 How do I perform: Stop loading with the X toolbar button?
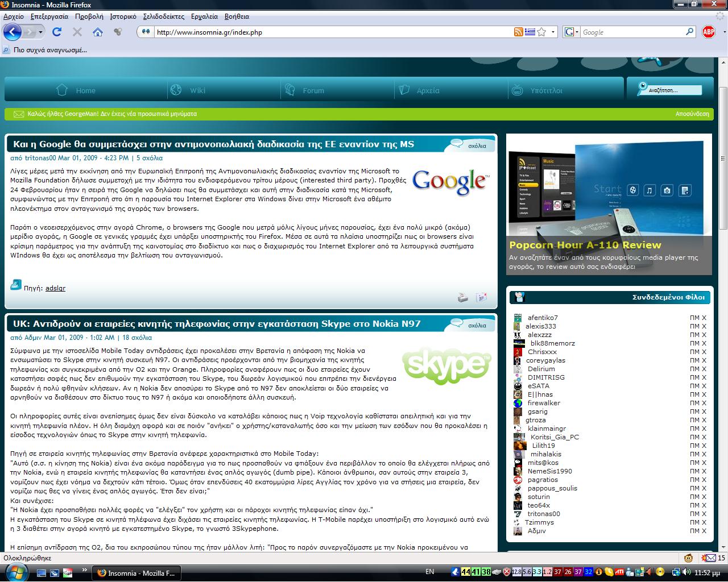tap(77, 32)
